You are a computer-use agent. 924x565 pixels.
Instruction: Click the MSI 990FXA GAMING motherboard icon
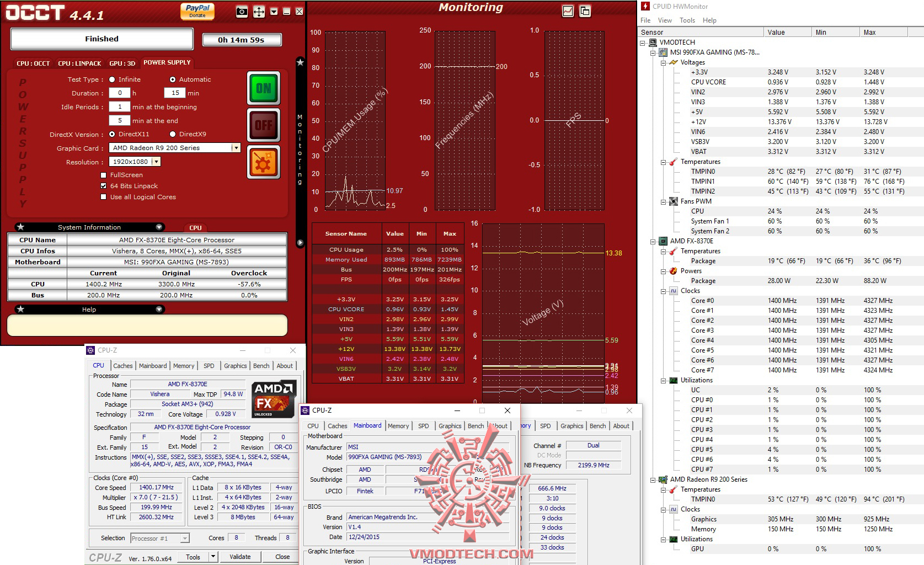point(664,52)
